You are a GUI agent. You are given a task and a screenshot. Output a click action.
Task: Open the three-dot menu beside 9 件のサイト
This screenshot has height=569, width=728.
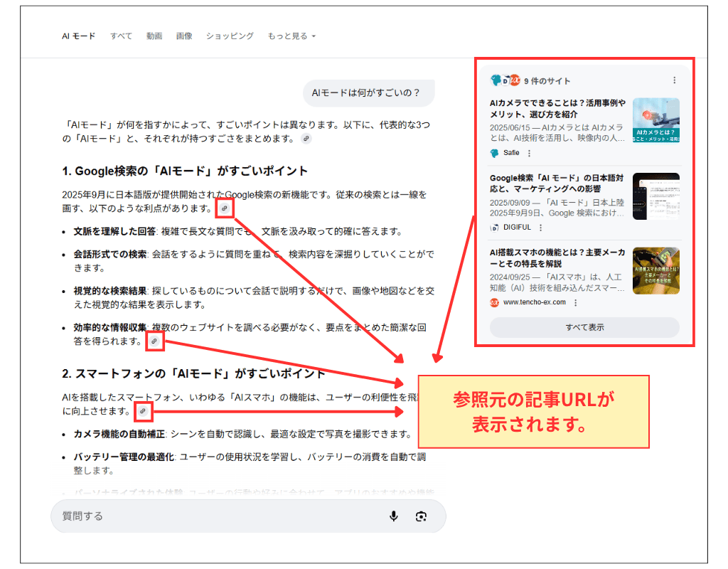tap(674, 81)
